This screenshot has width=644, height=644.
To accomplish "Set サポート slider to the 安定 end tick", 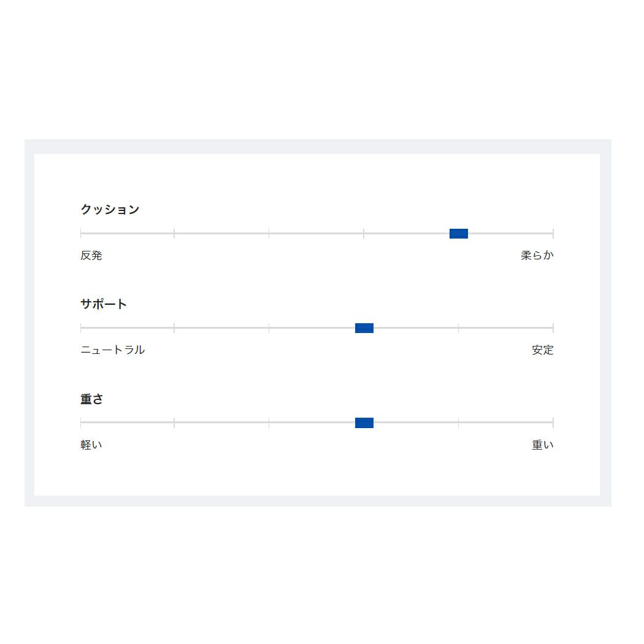I will 553,328.
